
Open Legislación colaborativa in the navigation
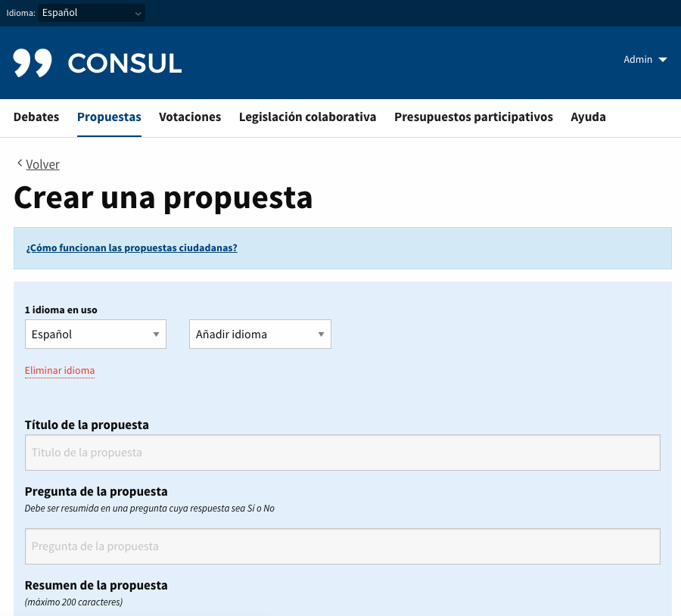[307, 117]
